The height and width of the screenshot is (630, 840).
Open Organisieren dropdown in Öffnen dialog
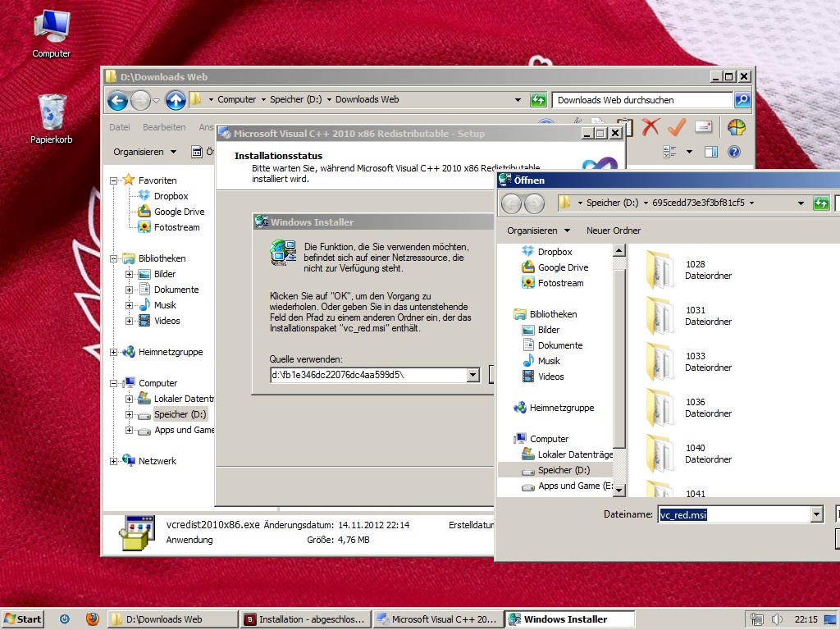coord(538,231)
